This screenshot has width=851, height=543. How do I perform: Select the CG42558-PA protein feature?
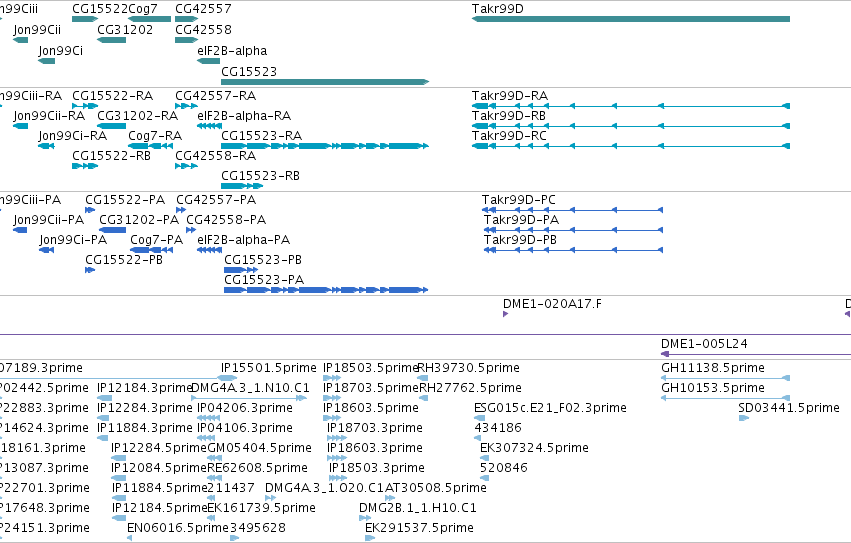tap(191, 230)
